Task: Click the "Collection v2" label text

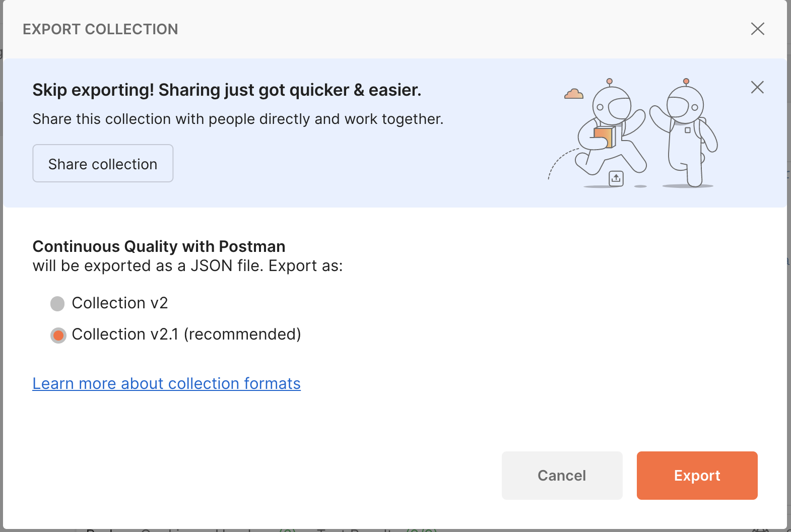Action: pos(120,303)
